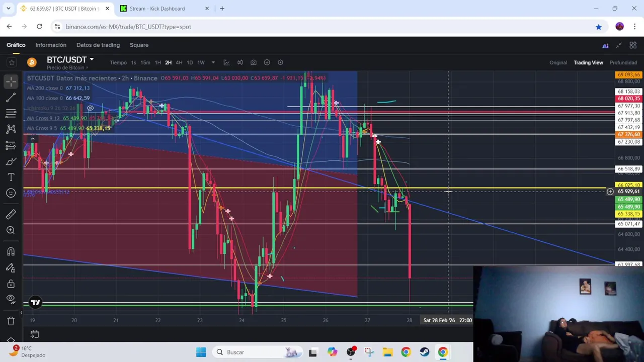Collapse the indicator legend arrow
This screenshot has width=644, height=362.
pos(32,139)
